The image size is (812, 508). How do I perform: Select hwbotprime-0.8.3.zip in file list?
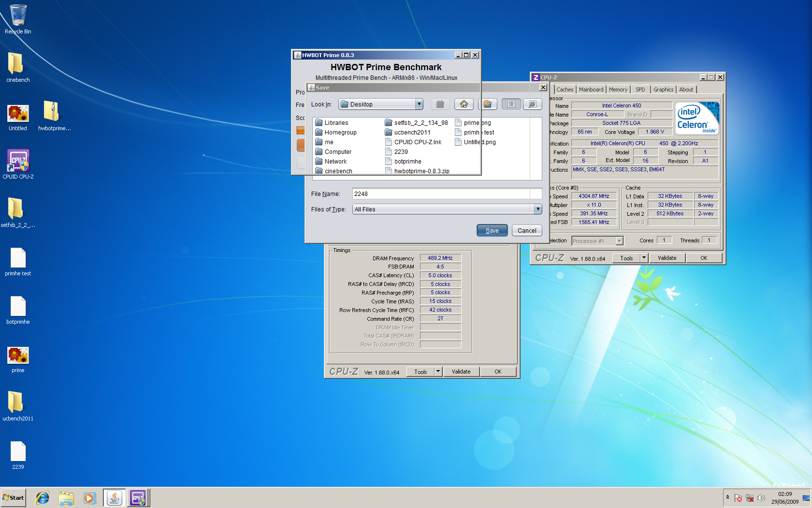click(x=417, y=171)
